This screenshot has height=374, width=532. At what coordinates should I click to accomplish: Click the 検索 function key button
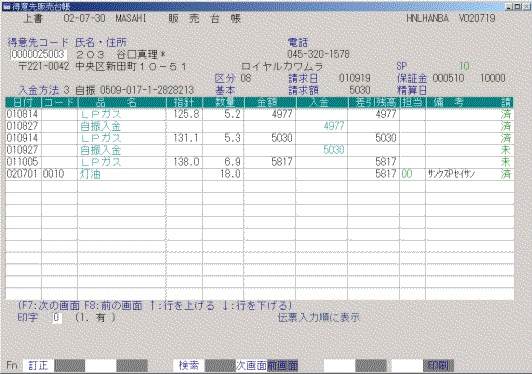pos(189,366)
